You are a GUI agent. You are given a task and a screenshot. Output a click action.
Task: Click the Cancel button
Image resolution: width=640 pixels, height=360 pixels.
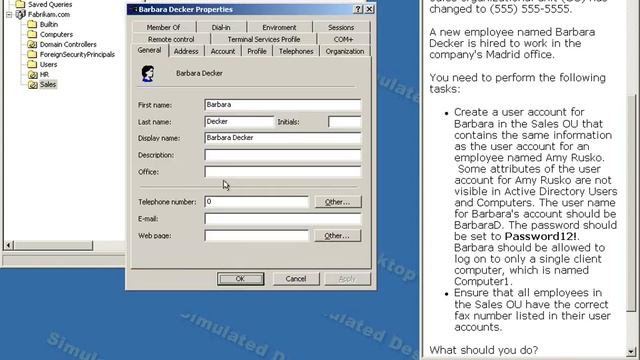pyautogui.click(x=296, y=279)
